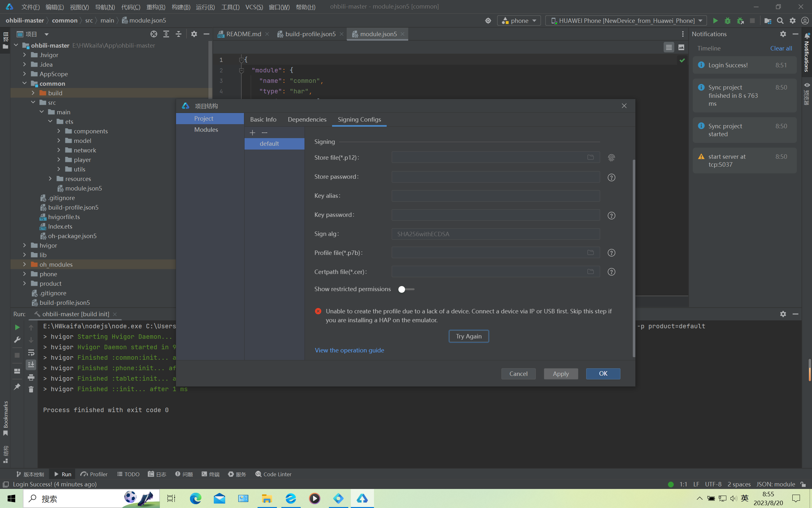
Task: Expand the AppScope folder
Action: point(24,74)
